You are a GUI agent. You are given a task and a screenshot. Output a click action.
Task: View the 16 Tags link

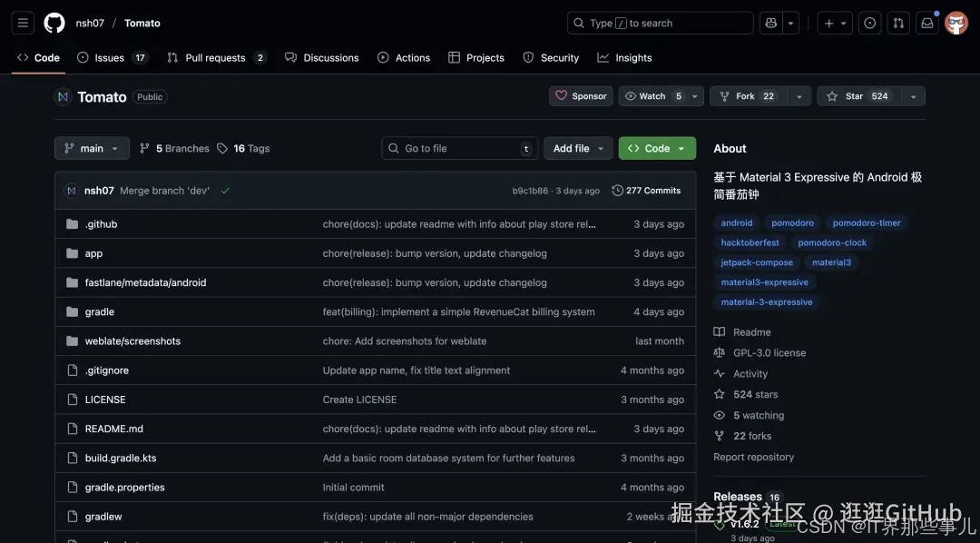pyautogui.click(x=244, y=148)
